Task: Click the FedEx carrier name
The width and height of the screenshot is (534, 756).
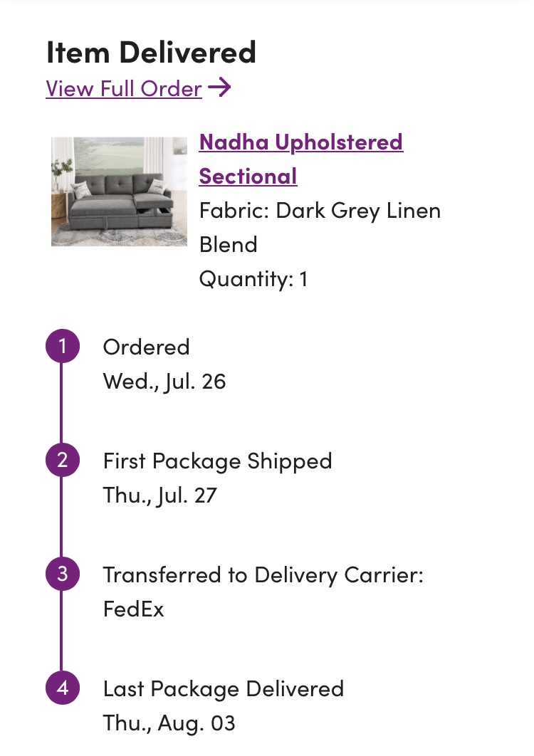Action: [x=134, y=609]
